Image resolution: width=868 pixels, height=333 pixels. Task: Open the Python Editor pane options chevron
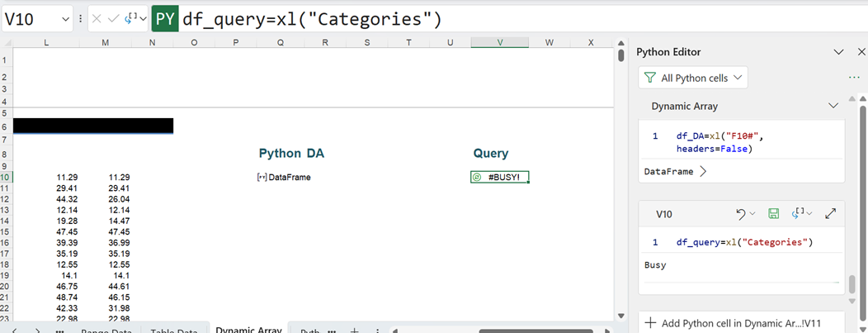[x=838, y=52]
